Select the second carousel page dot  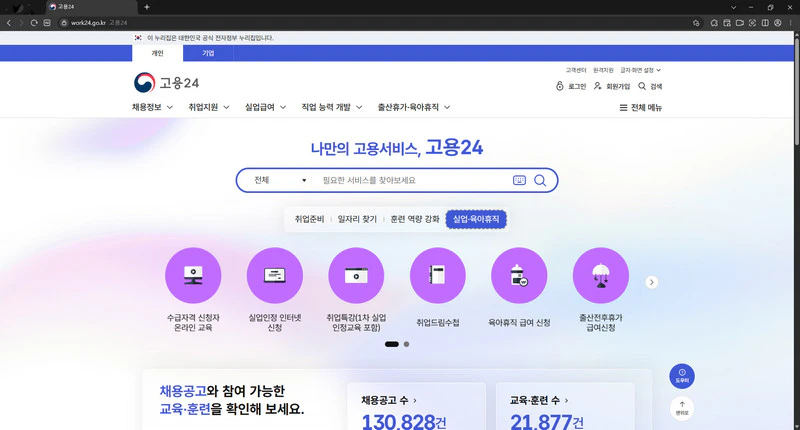[x=406, y=344]
